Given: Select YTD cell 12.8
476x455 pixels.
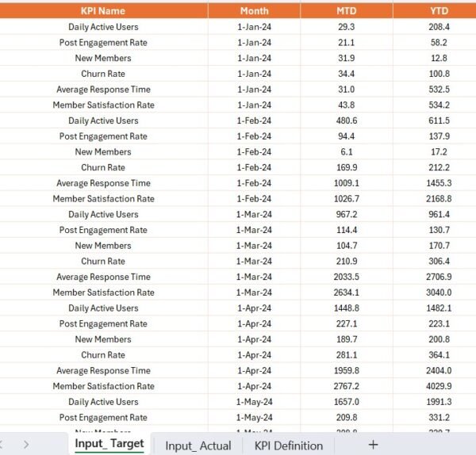Looking at the screenshot, I should [x=435, y=58].
